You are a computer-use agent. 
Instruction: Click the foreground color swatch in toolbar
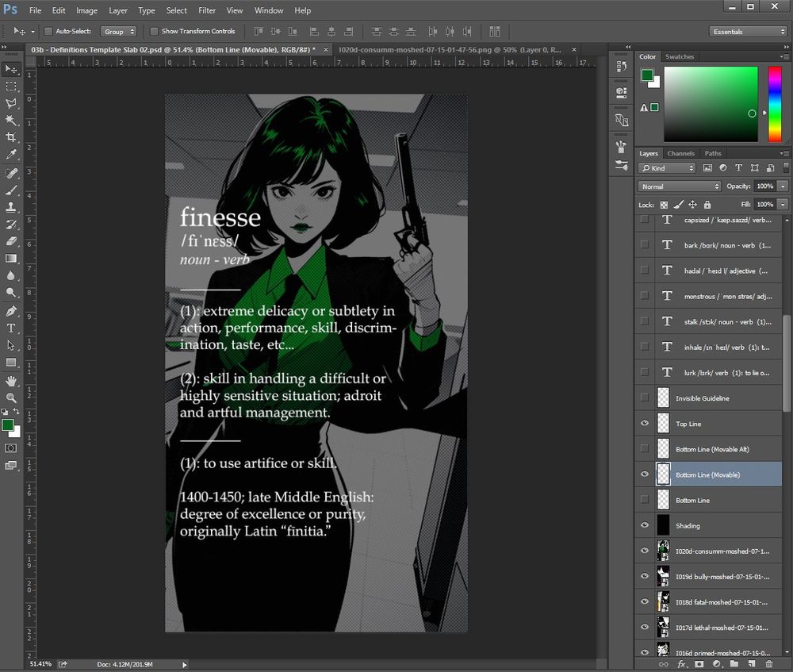coord(8,425)
